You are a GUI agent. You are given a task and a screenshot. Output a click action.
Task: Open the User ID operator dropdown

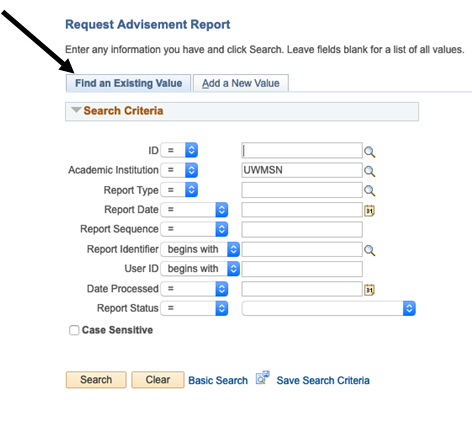(x=200, y=269)
